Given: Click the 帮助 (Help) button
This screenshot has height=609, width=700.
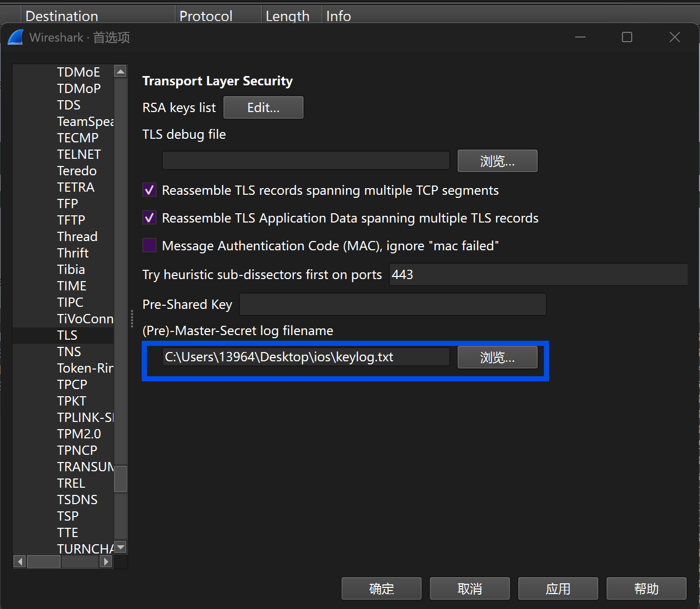Looking at the screenshot, I should [x=647, y=588].
